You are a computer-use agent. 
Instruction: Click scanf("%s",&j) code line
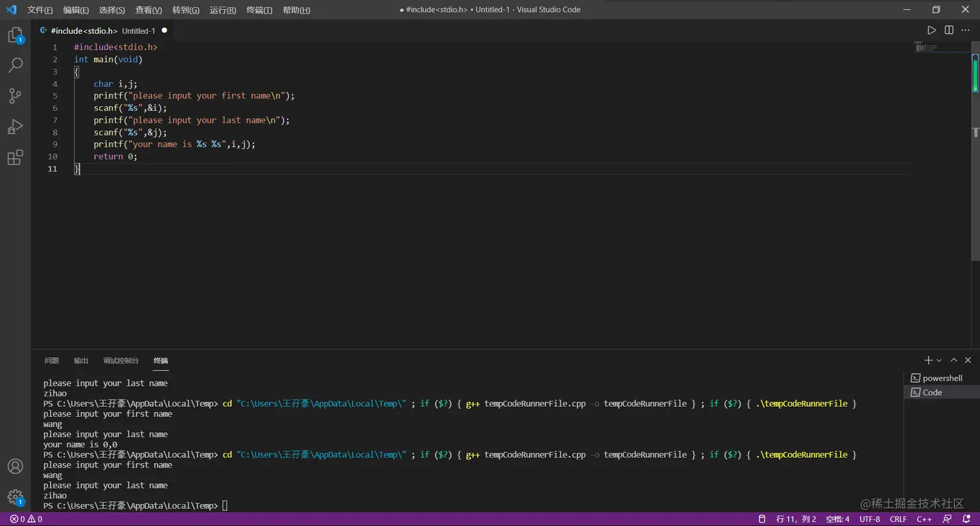(x=130, y=132)
